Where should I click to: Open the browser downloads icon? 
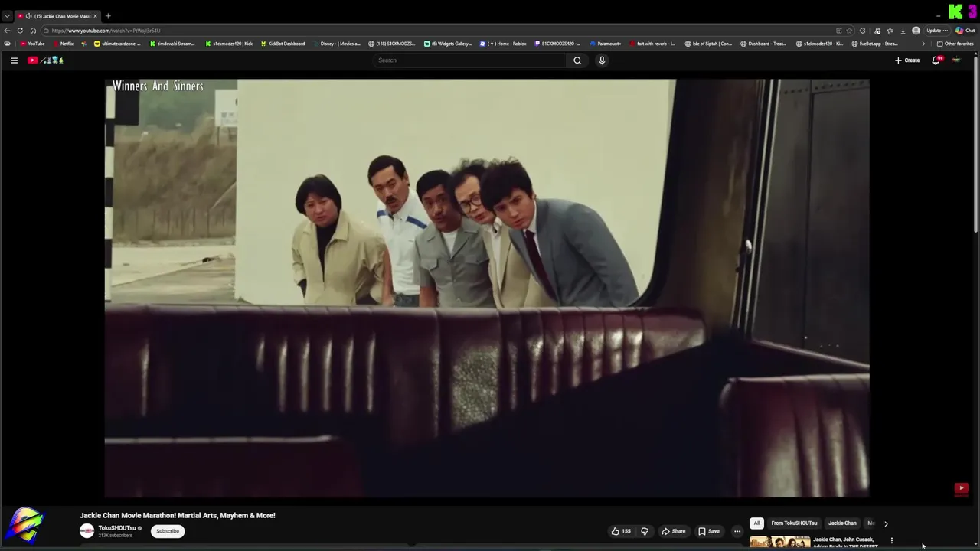point(903,31)
